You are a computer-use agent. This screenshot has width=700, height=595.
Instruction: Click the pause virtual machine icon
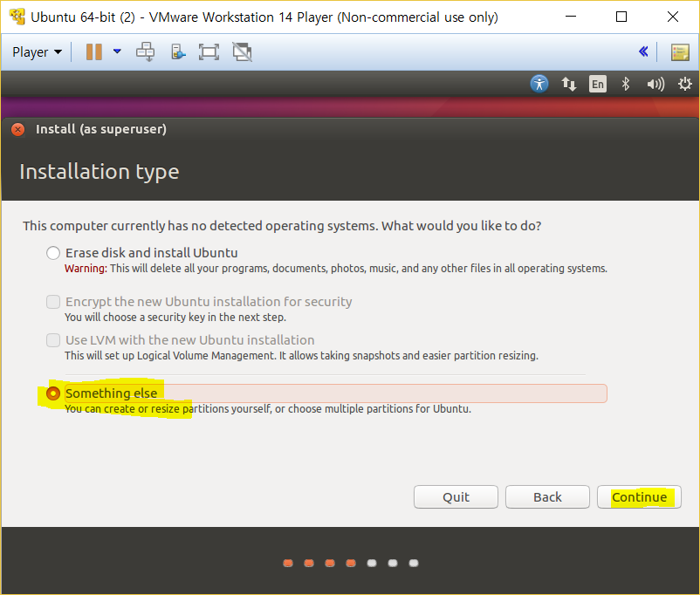[93, 51]
